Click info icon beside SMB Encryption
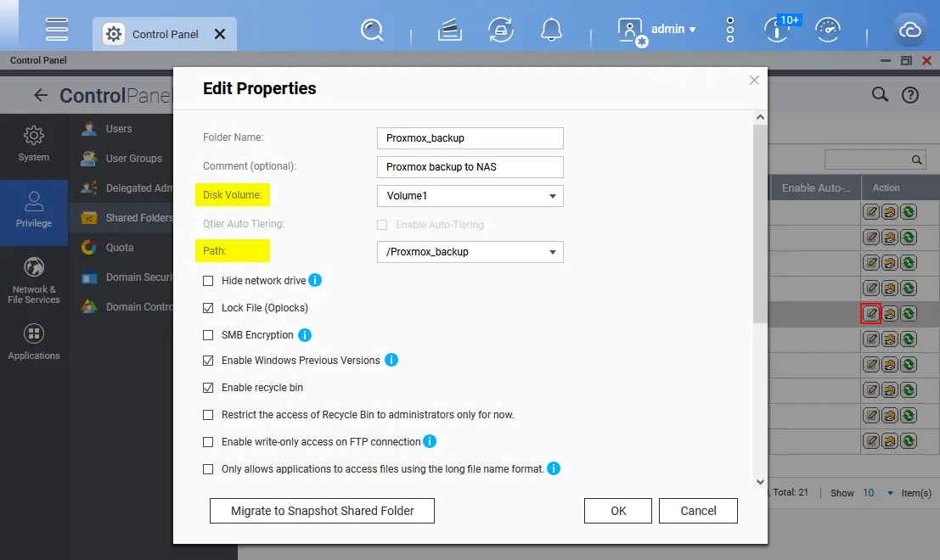Image resolution: width=940 pixels, height=560 pixels. coord(305,335)
